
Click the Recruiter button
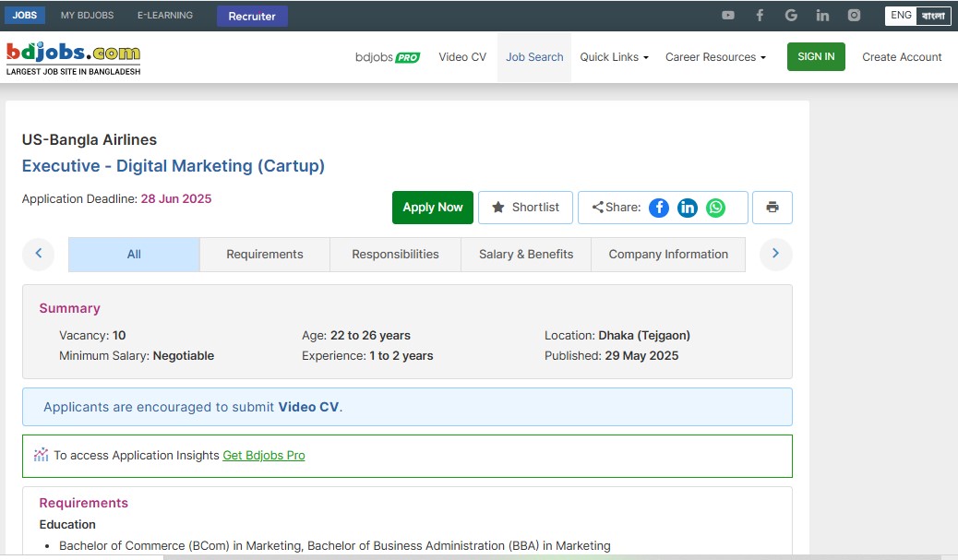[252, 16]
